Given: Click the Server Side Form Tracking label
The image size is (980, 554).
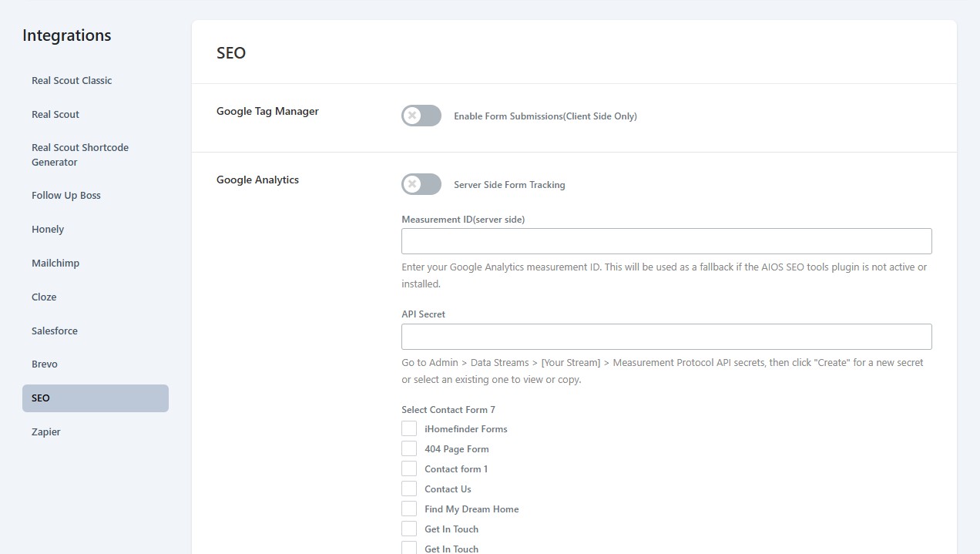Looking at the screenshot, I should 509,185.
